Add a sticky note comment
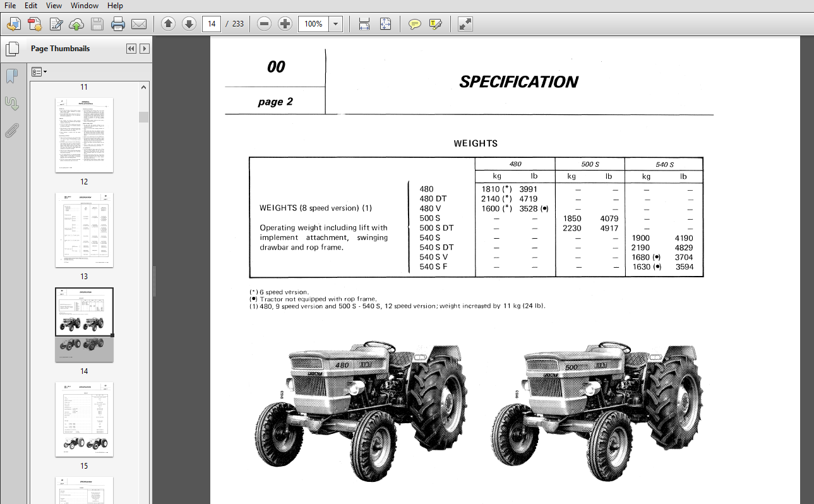Screen dimensions: 814x504 pos(414,24)
